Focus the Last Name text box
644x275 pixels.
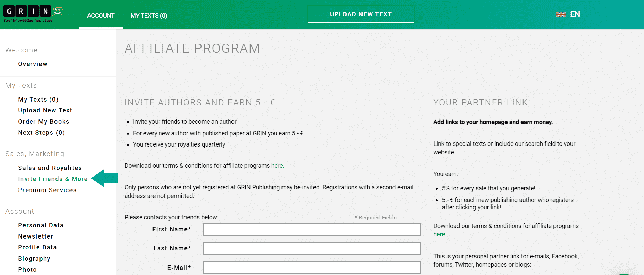coord(311,248)
